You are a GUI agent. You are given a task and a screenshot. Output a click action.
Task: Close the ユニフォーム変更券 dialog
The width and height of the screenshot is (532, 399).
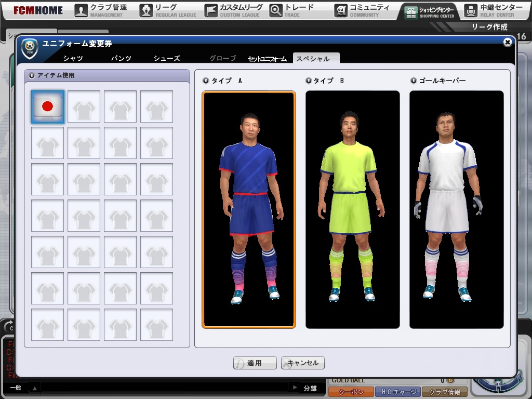(508, 42)
